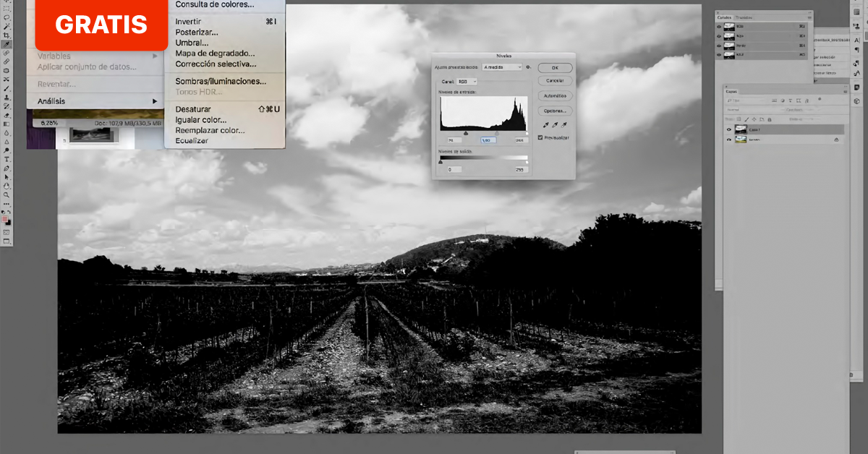Image resolution: width=868 pixels, height=454 pixels.
Task: Click the preset gear icon in Niveles
Action: tap(529, 67)
